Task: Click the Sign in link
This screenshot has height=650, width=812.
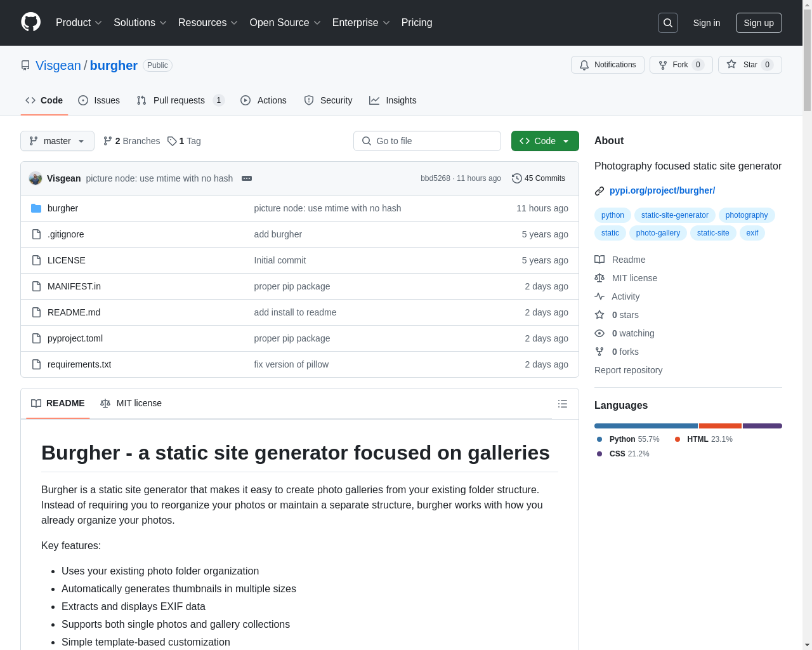Action: point(707,23)
